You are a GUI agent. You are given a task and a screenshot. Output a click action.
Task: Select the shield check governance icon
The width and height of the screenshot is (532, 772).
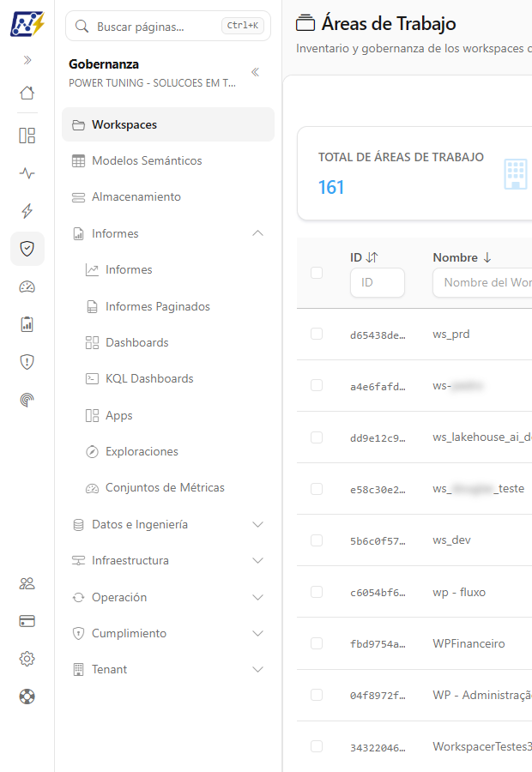tap(27, 249)
